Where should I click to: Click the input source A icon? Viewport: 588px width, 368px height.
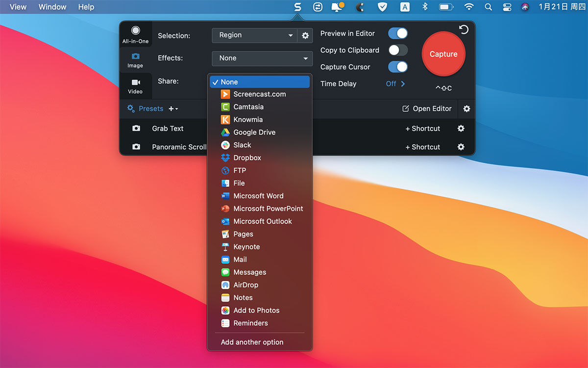tap(405, 7)
